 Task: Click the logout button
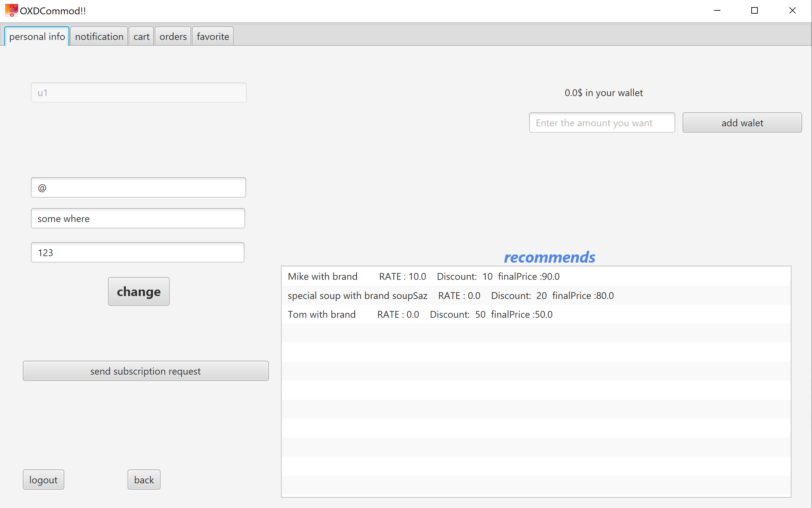(x=43, y=479)
